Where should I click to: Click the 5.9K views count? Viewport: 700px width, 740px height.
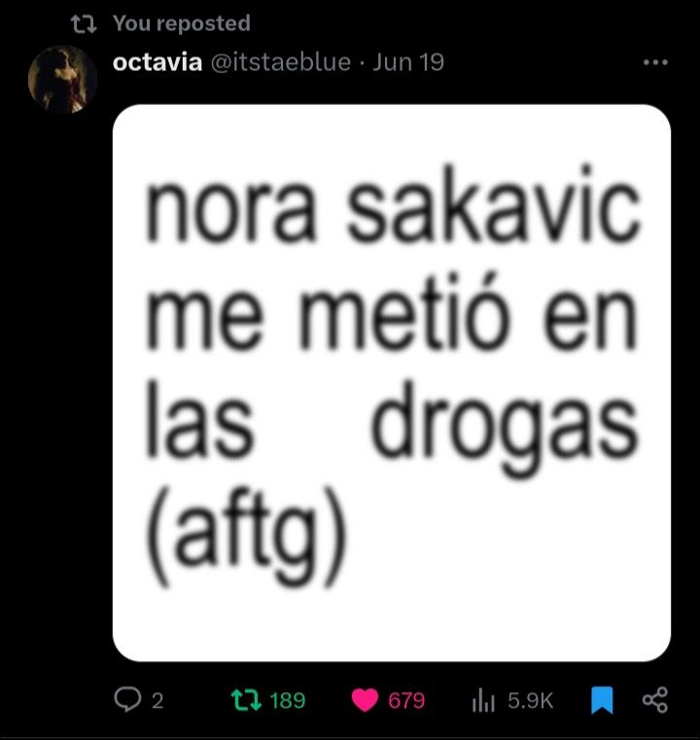click(x=531, y=701)
